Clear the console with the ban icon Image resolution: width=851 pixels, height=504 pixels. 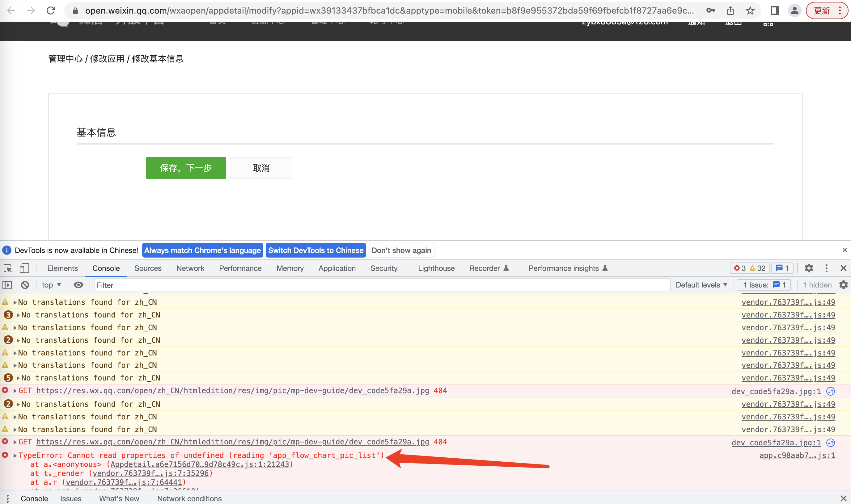(x=25, y=285)
